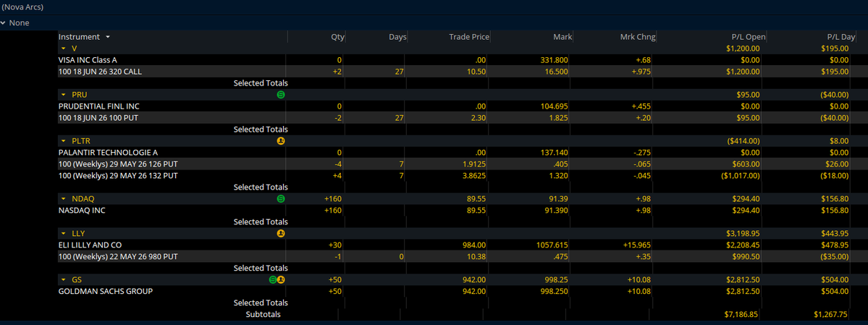Viewport: 868px width, 325px height.
Task: Sort by the Qty column header
Action: click(337, 37)
